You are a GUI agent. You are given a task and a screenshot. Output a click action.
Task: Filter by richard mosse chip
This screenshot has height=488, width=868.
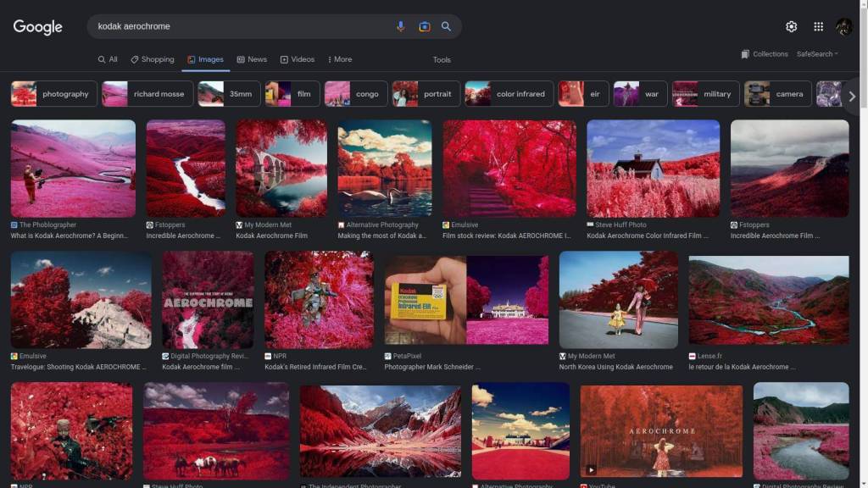coord(147,94)
